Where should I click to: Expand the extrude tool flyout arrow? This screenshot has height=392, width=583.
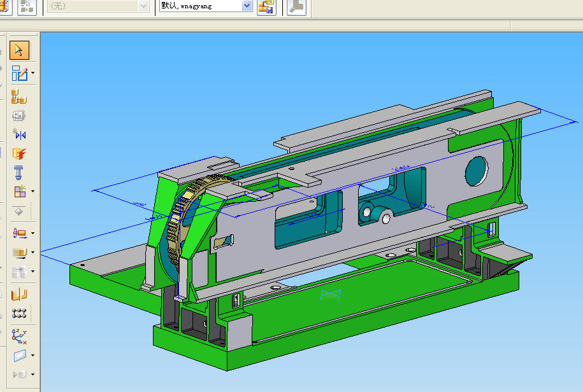pyautogui.click(x=32, y=253)
